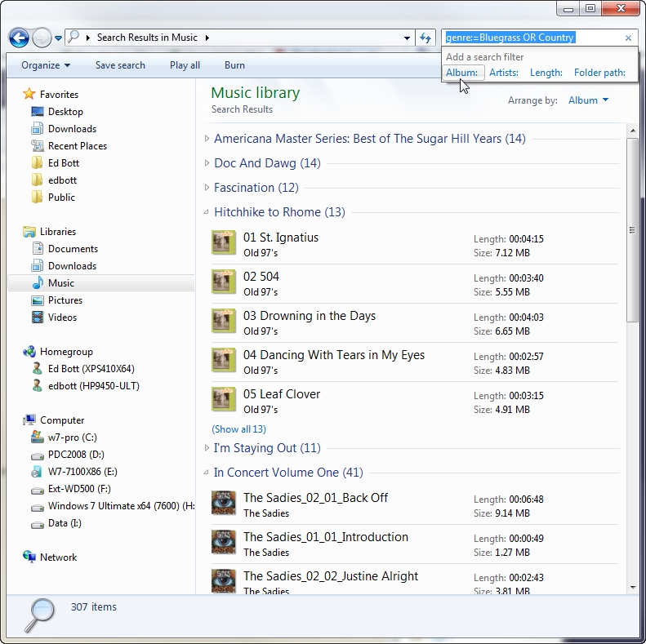Collapse the Hitchhike to Rhome group
The width and height of the screenshot is (646, 644).
pyautogui.click(x=207, y=212)
